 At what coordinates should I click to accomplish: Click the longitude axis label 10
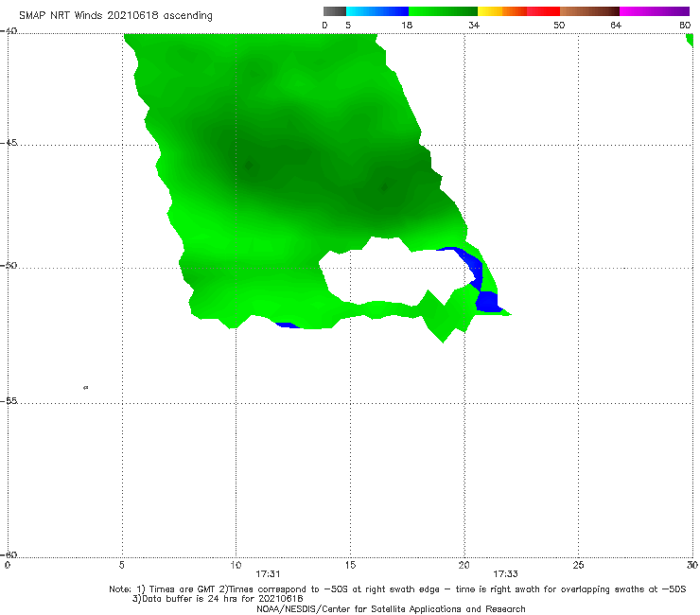[x=236, y=565]
